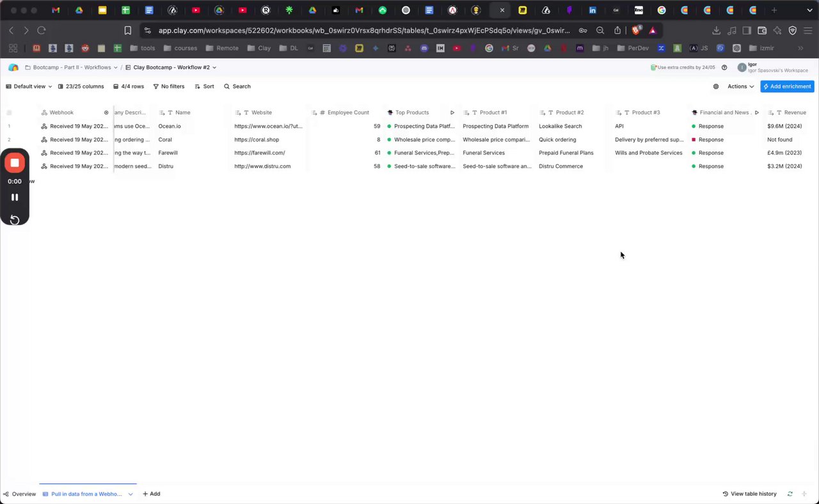Click the refresh icon next to table history
Screen dimensions: 819x504
[x=790, y=494]
